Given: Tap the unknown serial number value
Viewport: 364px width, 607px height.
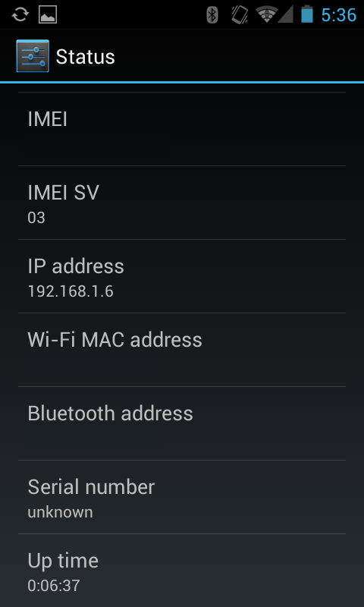Looking at the screenshot, I should coord(61,512).
